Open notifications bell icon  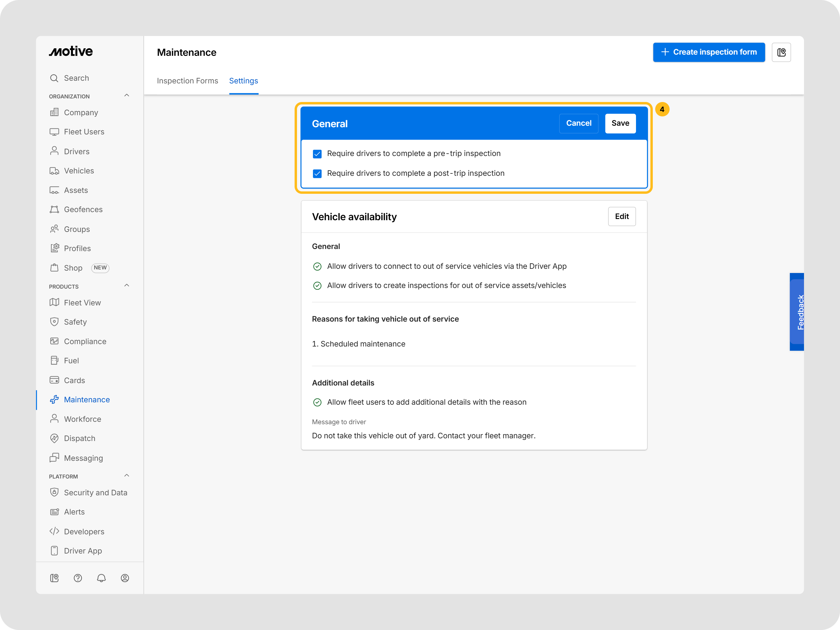tap(101, 578)
